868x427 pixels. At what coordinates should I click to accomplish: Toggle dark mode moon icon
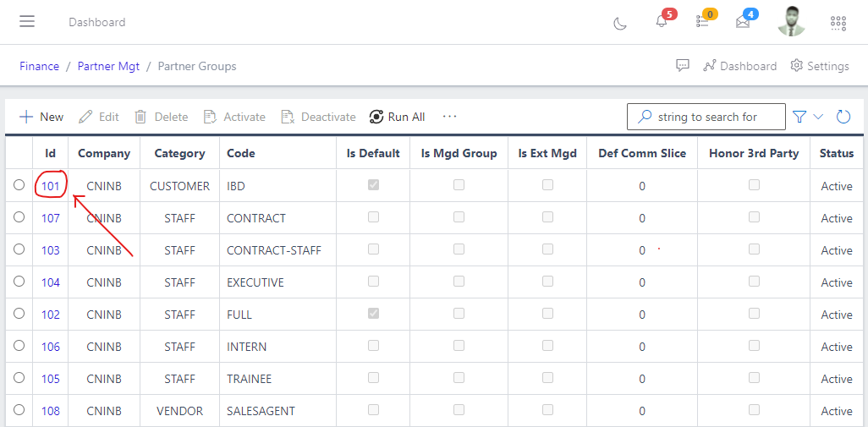[x=620, y=23]
